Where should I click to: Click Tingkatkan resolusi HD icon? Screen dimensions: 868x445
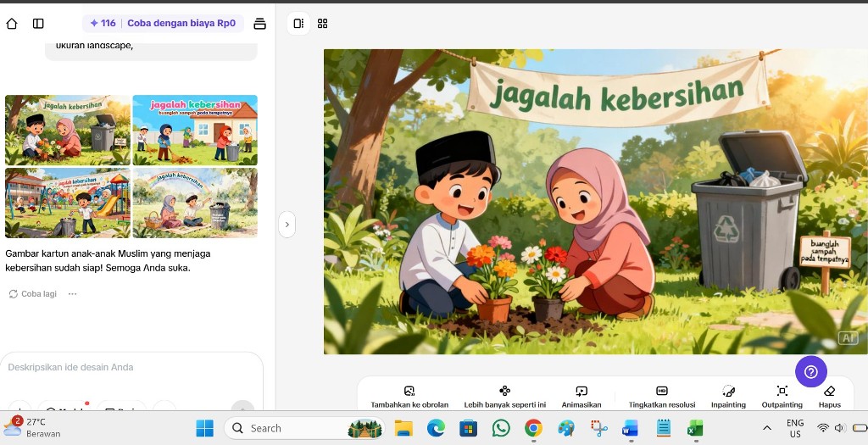pos(662,396)
